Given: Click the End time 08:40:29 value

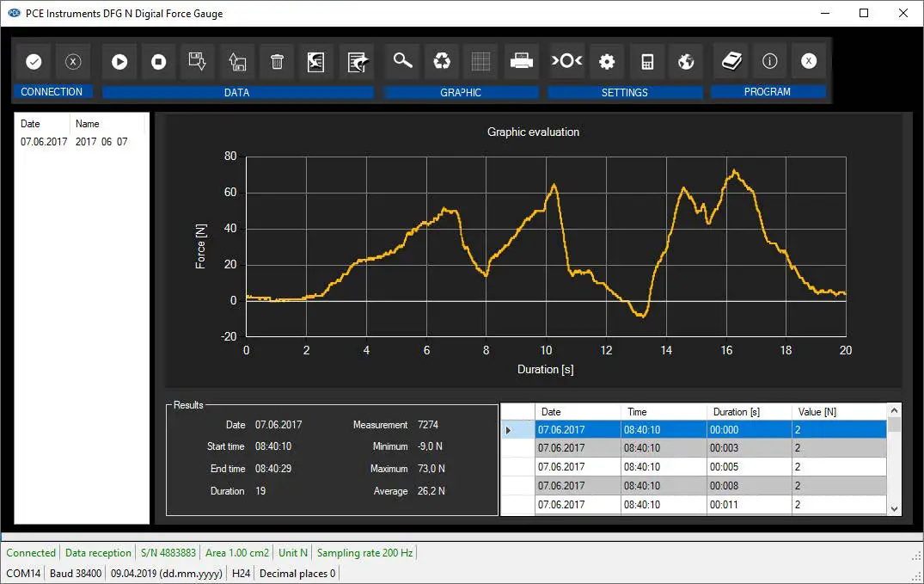Looking at the screenshot, I should tap(272, 469).
